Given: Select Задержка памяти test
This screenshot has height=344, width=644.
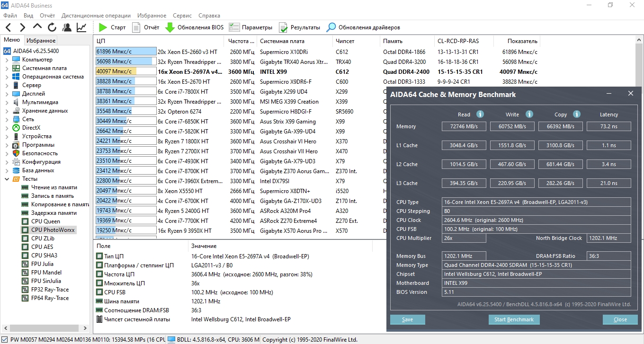Looking at the screenshot, I should 54,213.
